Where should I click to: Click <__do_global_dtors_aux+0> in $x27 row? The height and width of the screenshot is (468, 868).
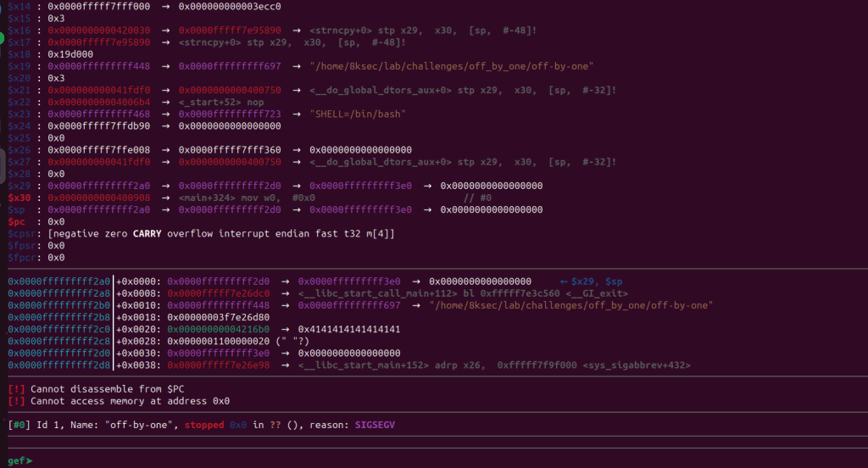click(x=381, y=162)
